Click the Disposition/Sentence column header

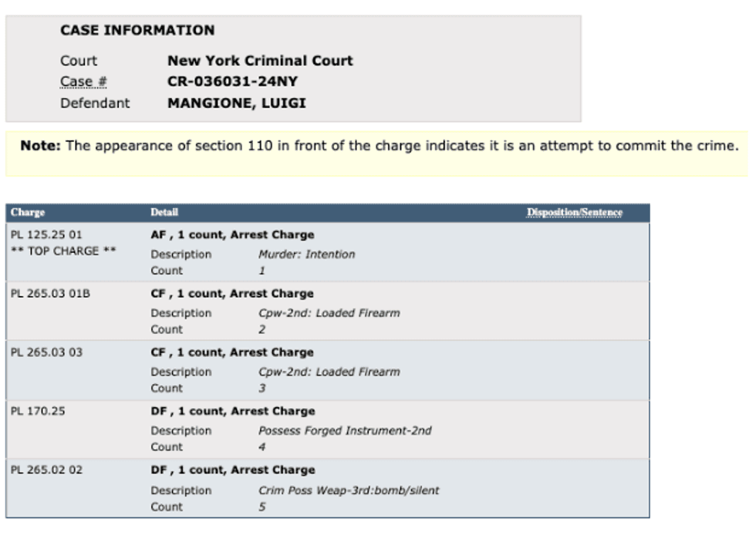[x=574, y=212]
